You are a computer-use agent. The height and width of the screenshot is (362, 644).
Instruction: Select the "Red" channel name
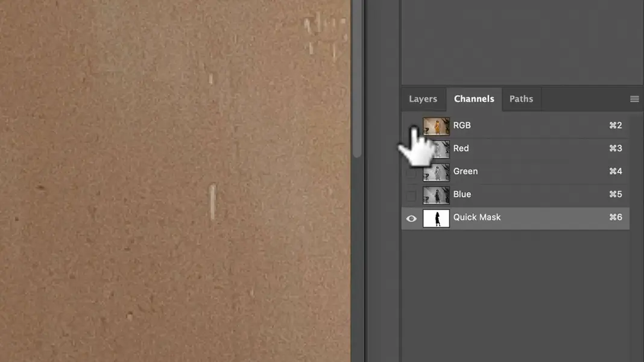coord(461,148)
